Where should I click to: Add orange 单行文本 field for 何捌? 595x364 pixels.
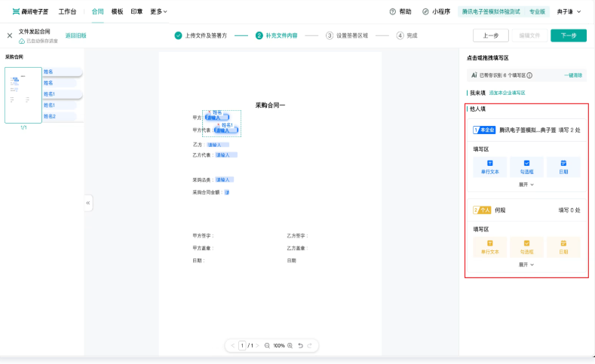pos(490,247)
